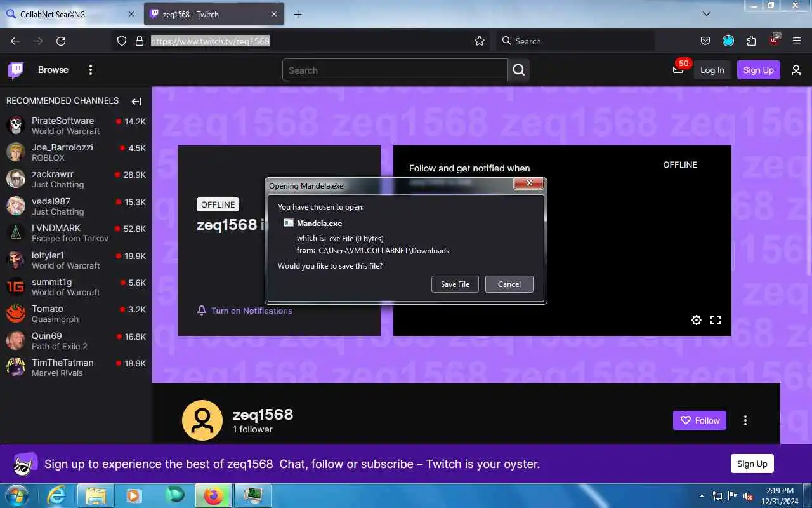Open the list all tabs dropdown

click(707, 13)
